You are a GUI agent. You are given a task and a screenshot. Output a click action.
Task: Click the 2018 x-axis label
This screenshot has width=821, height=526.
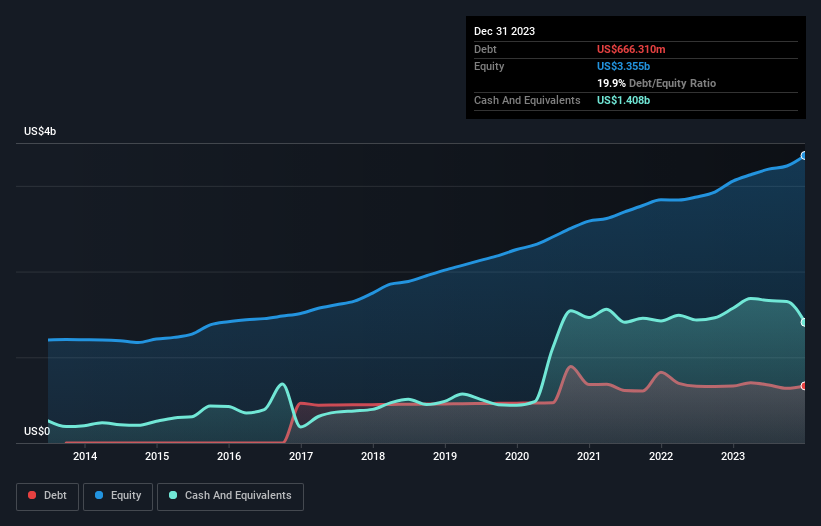[373, 456]
